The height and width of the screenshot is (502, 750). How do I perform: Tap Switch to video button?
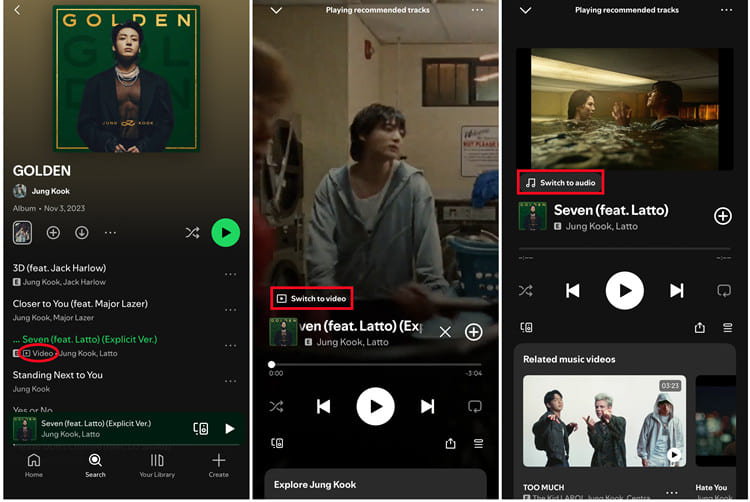[312, 298]
